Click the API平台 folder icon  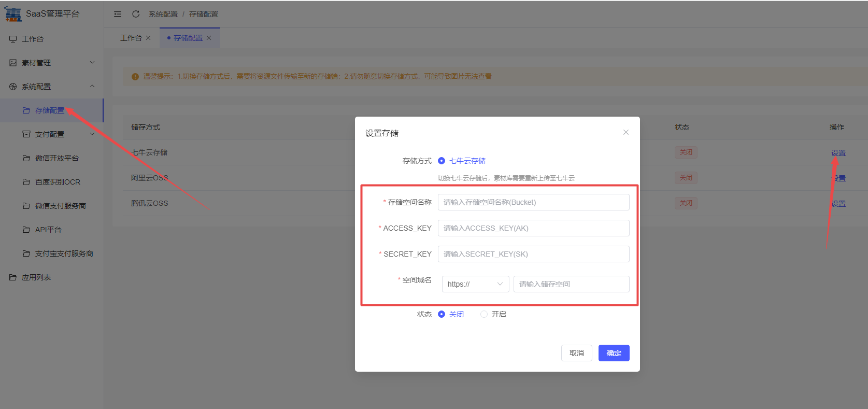pos(26,230)
